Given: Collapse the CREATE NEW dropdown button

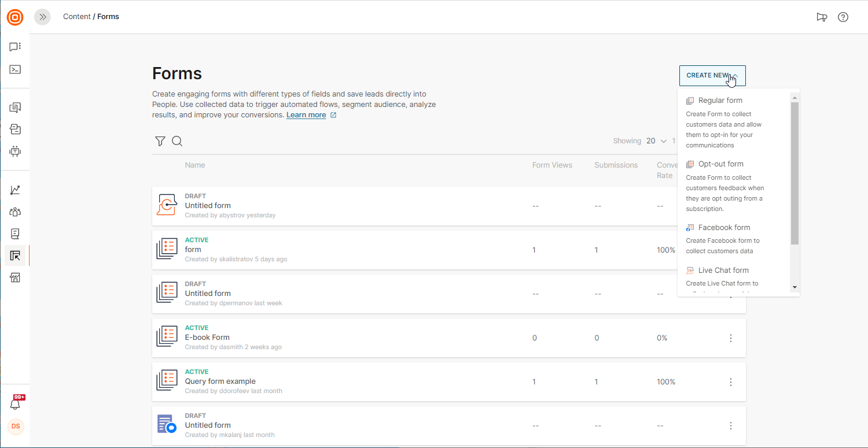Looking at the screenshot, I should (712, 76).
